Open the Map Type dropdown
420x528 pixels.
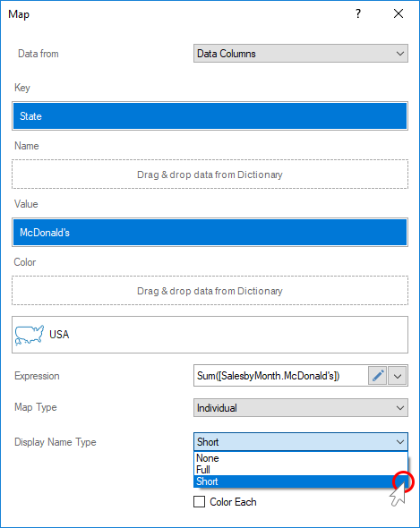[x=301, y=408]
